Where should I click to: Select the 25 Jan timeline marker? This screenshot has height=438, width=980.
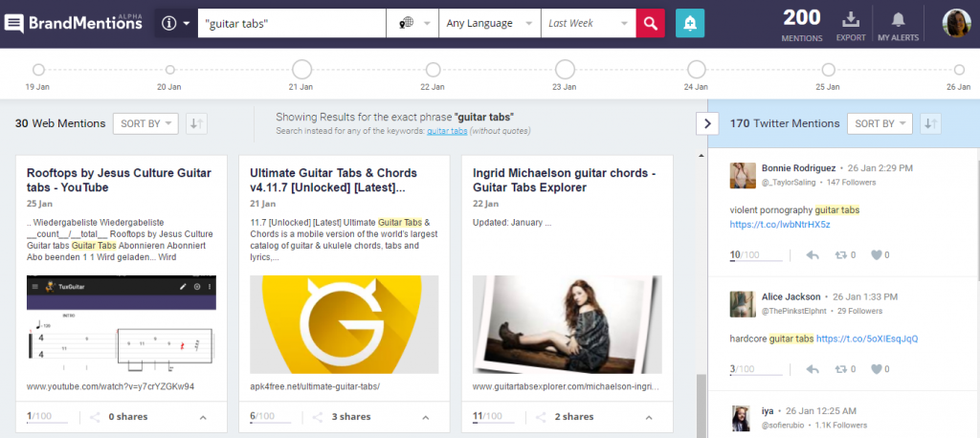click(828, 70)
